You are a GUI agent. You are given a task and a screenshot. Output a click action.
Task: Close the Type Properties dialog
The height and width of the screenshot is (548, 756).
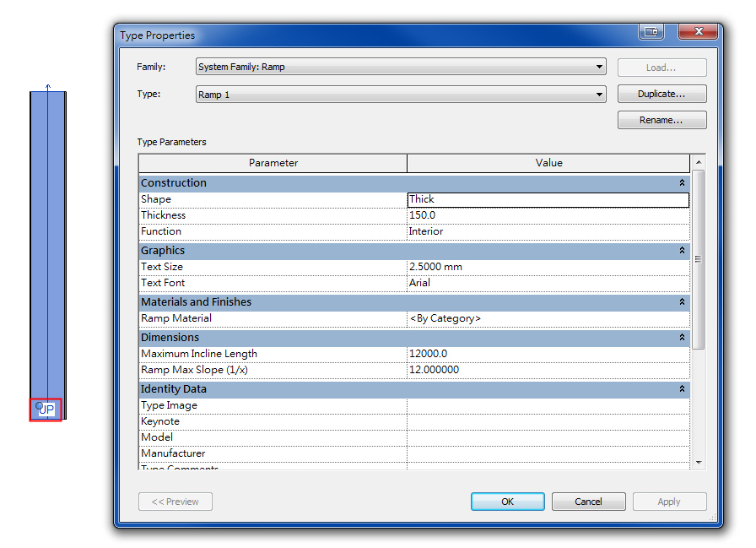click(698, 32)
